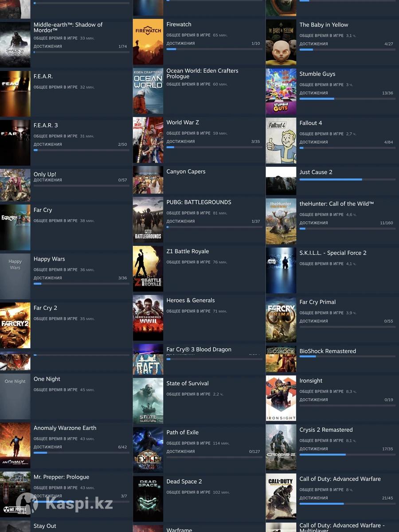Image resolution: width=399 pixels, height=532 pixels.
Task: Click the Canyon Capers cover image
Action: tap(148, 180)
